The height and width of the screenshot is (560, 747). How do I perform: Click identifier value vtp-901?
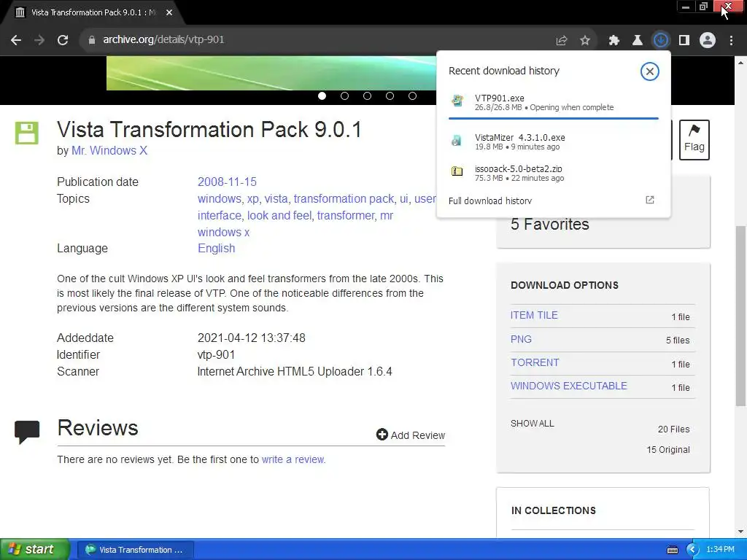[x=216, y=355]
